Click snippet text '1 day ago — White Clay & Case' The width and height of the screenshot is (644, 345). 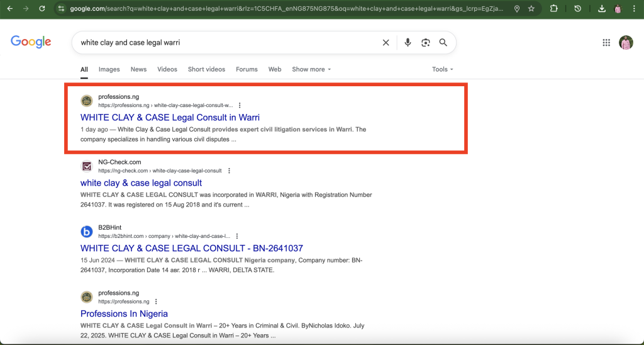223,134
